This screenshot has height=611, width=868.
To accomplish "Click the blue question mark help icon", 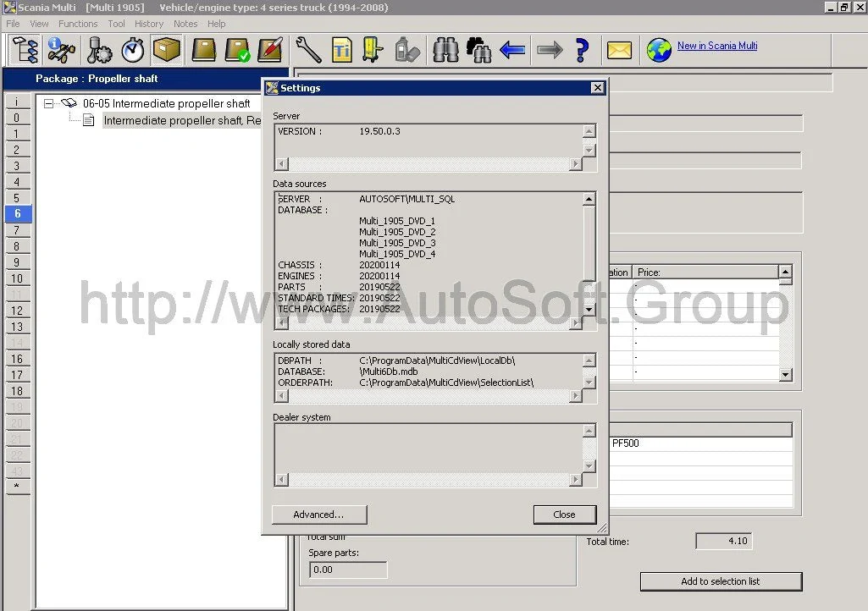I will [x=582, y=51].
